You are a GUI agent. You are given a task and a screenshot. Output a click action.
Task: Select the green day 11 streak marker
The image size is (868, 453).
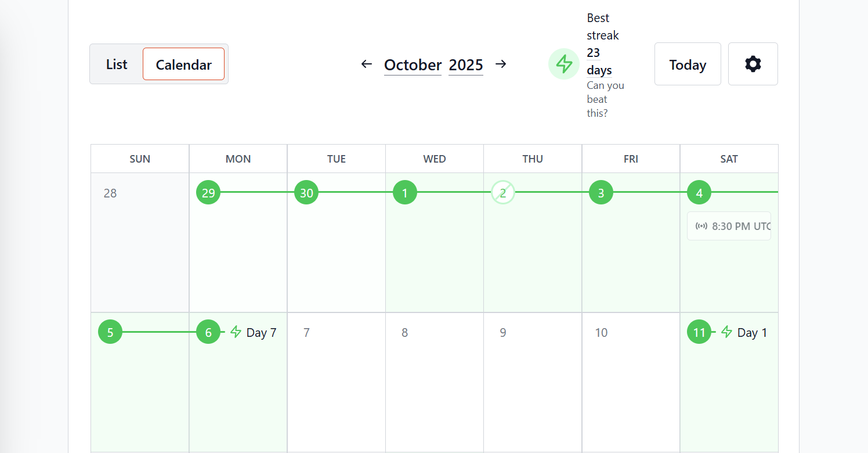pos(699,332)
